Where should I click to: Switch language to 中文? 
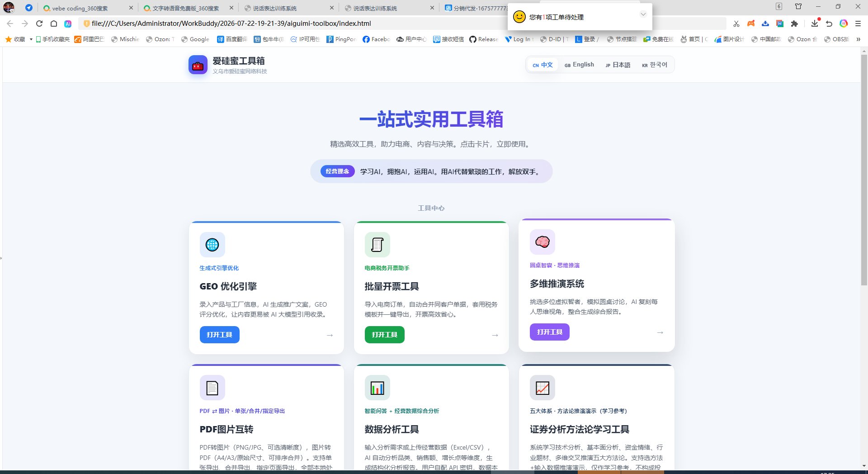coord(542,65)
